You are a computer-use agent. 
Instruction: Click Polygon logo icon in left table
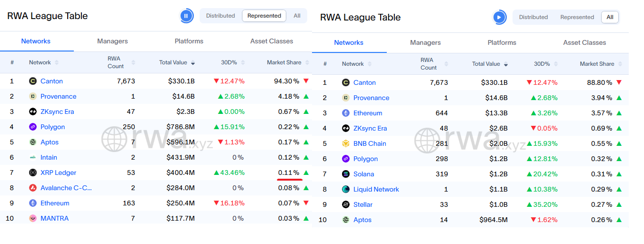coord(33,127)
